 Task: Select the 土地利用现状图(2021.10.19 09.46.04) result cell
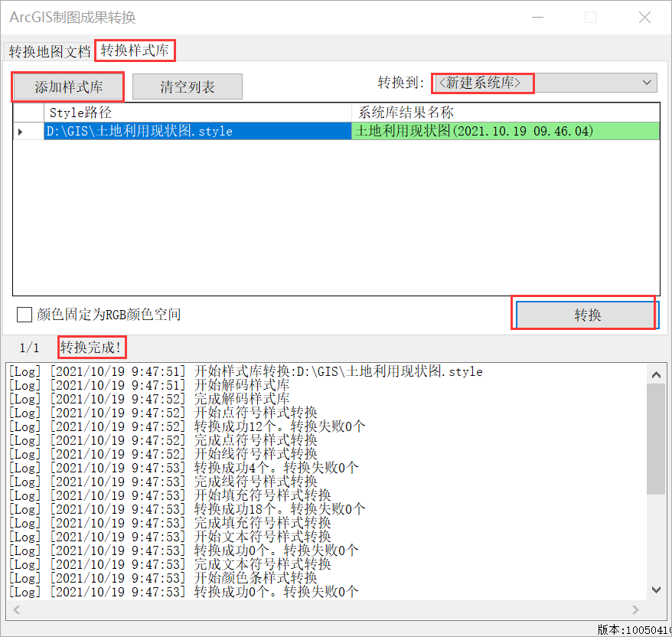[505, 131]
